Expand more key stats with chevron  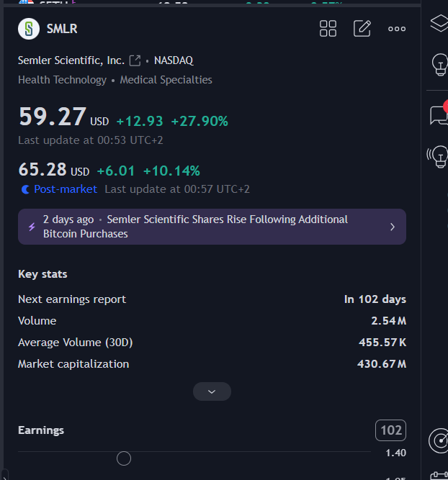(x=212, y=391)
